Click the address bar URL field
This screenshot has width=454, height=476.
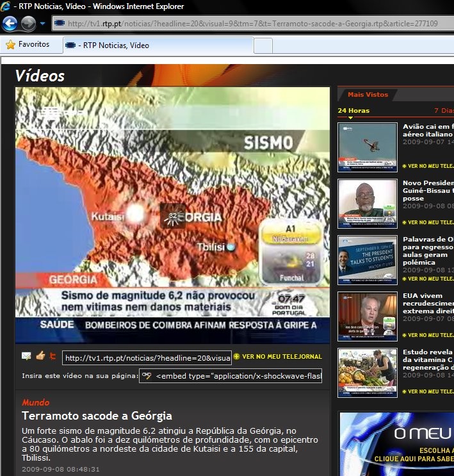click(x=253, y=23)
